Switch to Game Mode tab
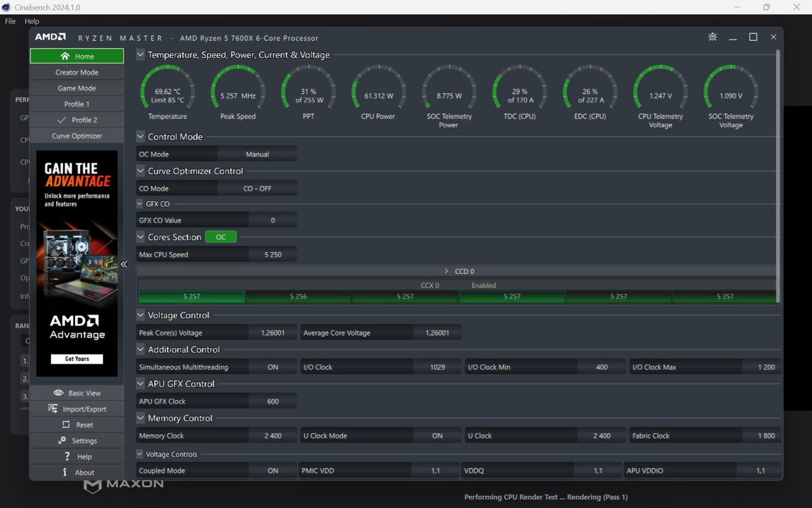 pyautogui.click(x=77, y=88)
